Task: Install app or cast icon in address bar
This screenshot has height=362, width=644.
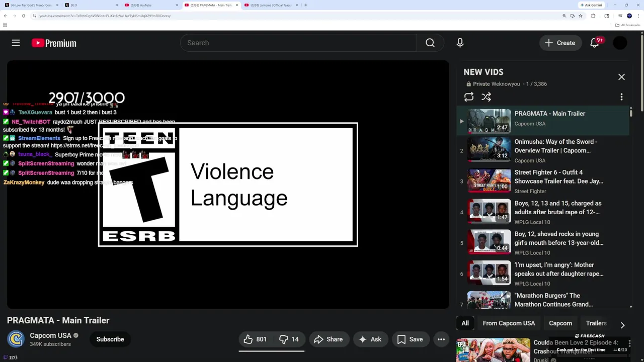Action: click(x=572, y=16)
